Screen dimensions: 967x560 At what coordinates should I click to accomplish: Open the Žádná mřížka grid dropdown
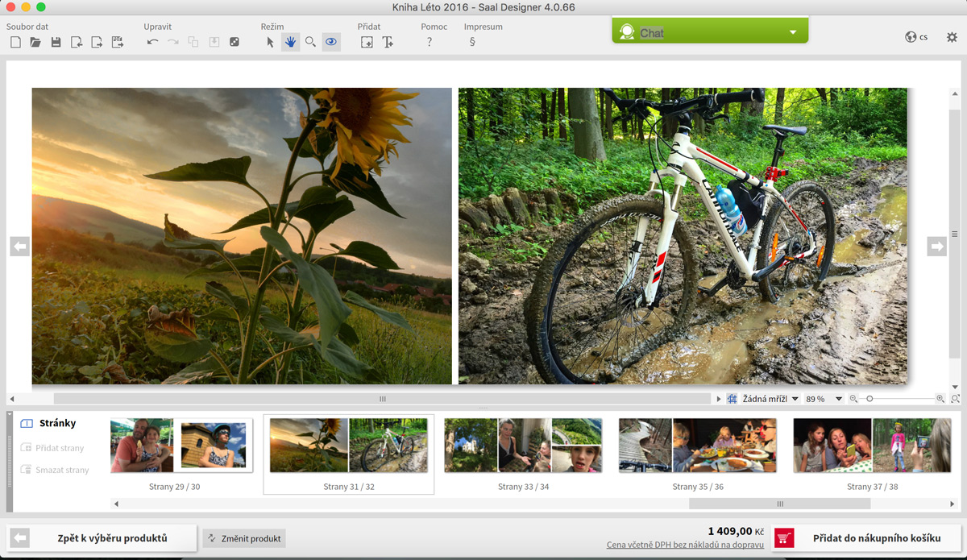click(x=770, y=399)
